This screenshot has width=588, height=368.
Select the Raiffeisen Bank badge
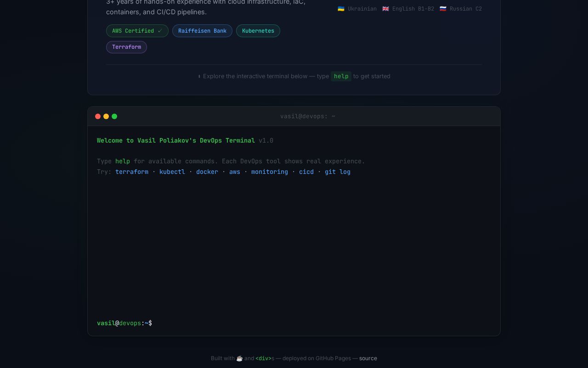point(202,31)
